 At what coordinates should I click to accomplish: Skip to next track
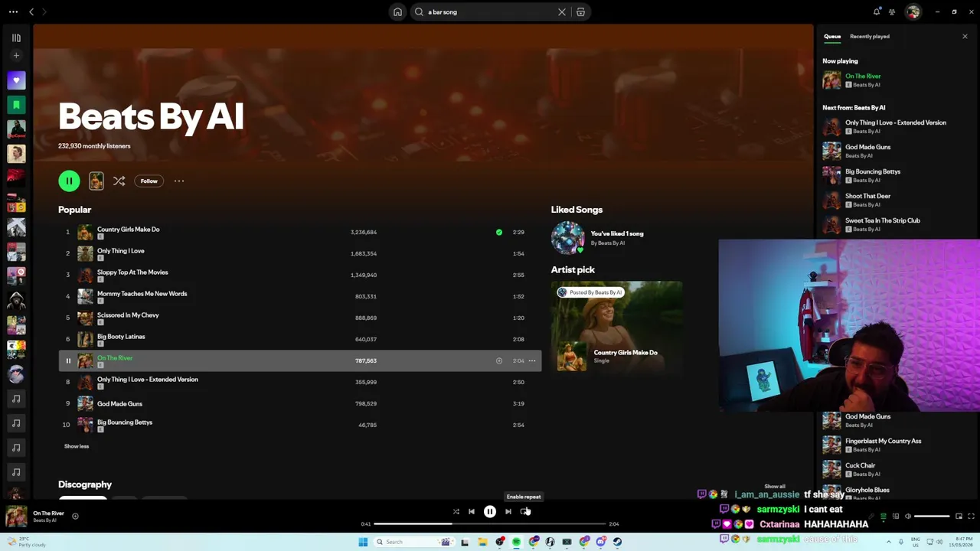(x=508, y=511)
